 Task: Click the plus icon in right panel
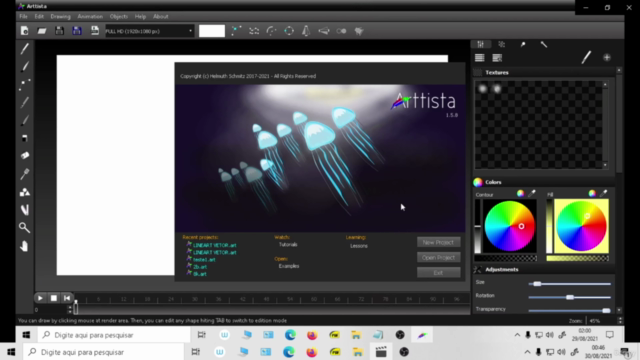(x=607, y=58)
